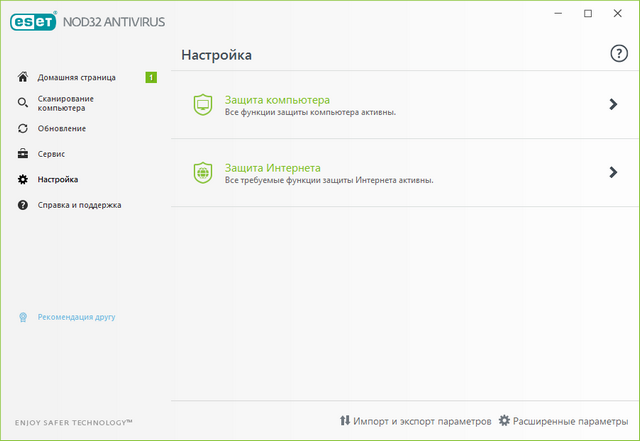
Task: Expand Защита Интернета with its chevron arrow
Action: point(613,172)
